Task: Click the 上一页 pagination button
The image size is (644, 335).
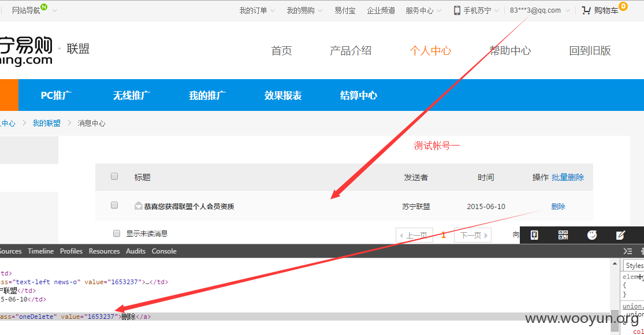Action: click(414, 235)
